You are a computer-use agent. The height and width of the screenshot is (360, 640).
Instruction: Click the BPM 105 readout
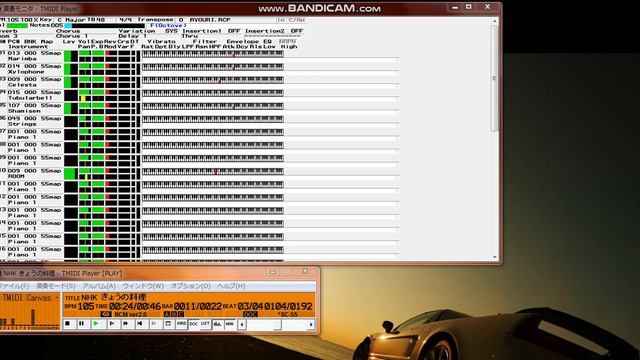[80, 306]
